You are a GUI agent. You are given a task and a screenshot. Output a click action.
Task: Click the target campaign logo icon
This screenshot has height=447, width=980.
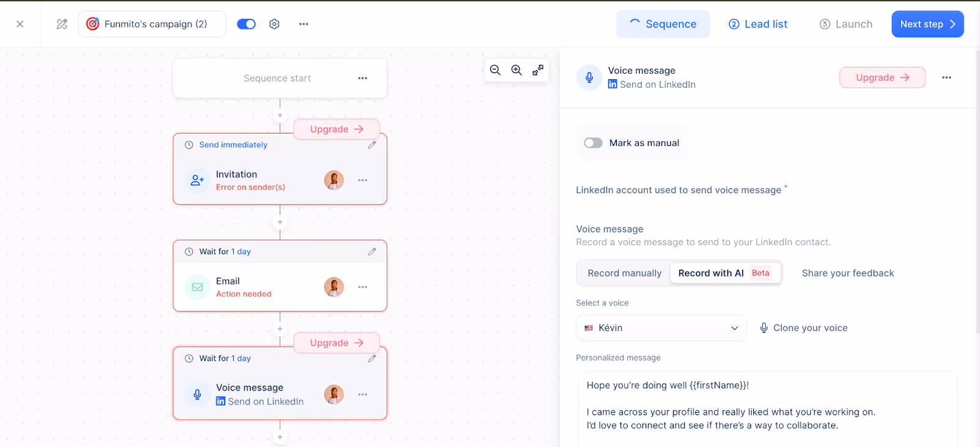(x=92, y=24)
